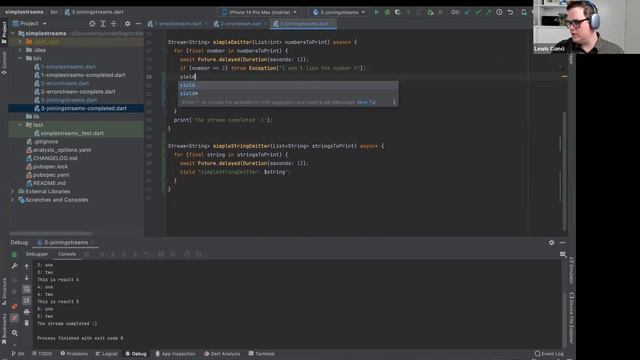Image resolution: width=640 pixels, height=360 pixels.
Task: Open Debug panel settings gear
Action: click(551, 242)
